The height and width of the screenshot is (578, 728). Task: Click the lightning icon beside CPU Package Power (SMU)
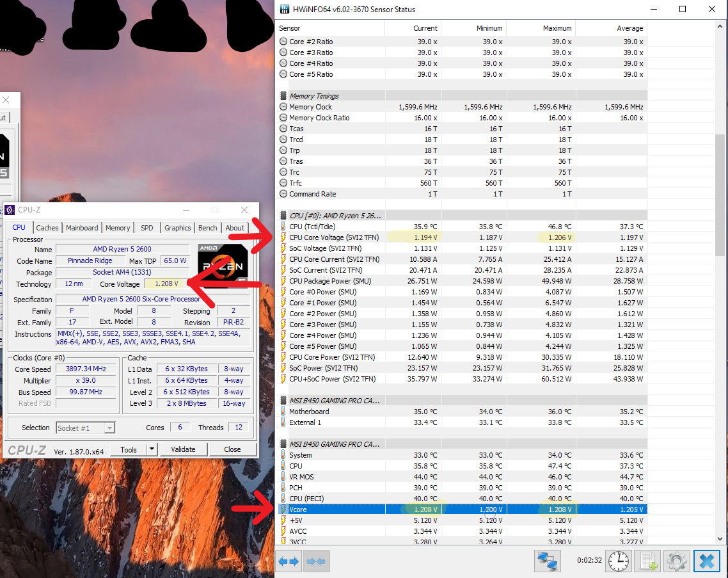click(x=283, y=280)
